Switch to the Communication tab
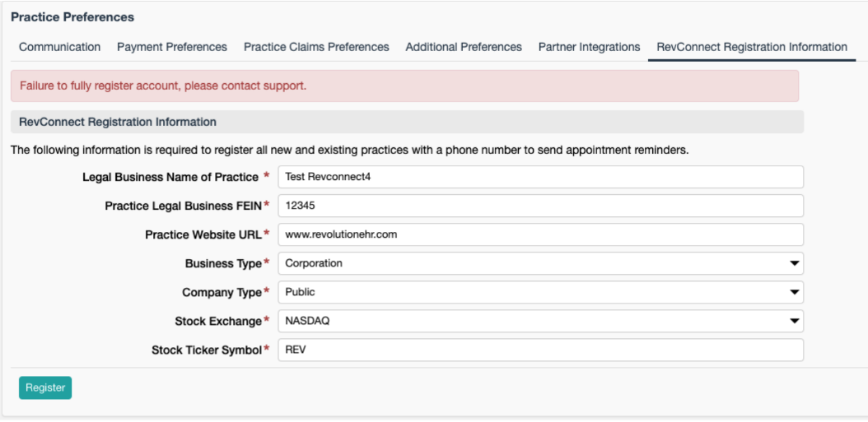 [x=59, y=47]
